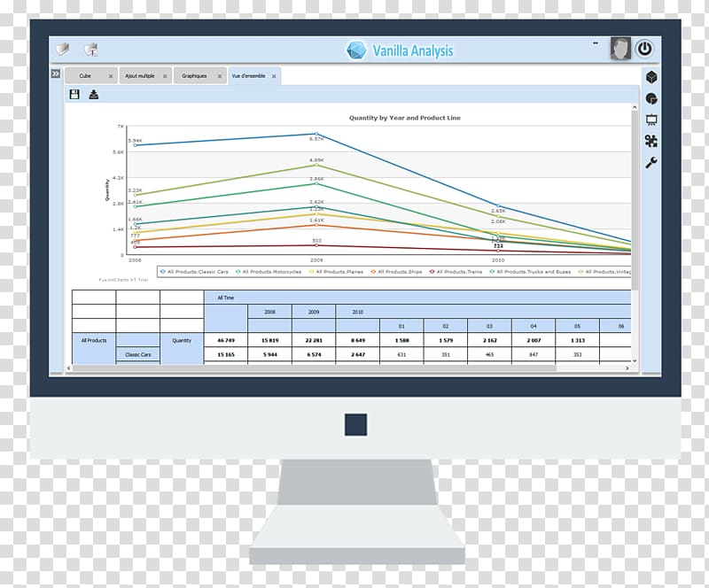Click the download export icon
Screen dimensions: 709x588
tap(94, 94)
